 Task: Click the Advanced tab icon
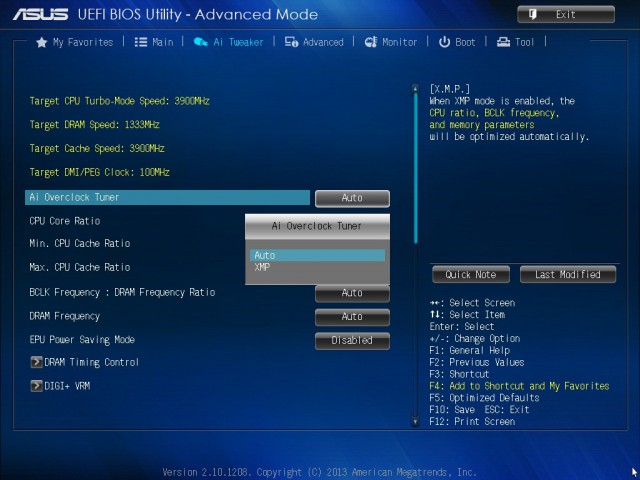[291, 42]
